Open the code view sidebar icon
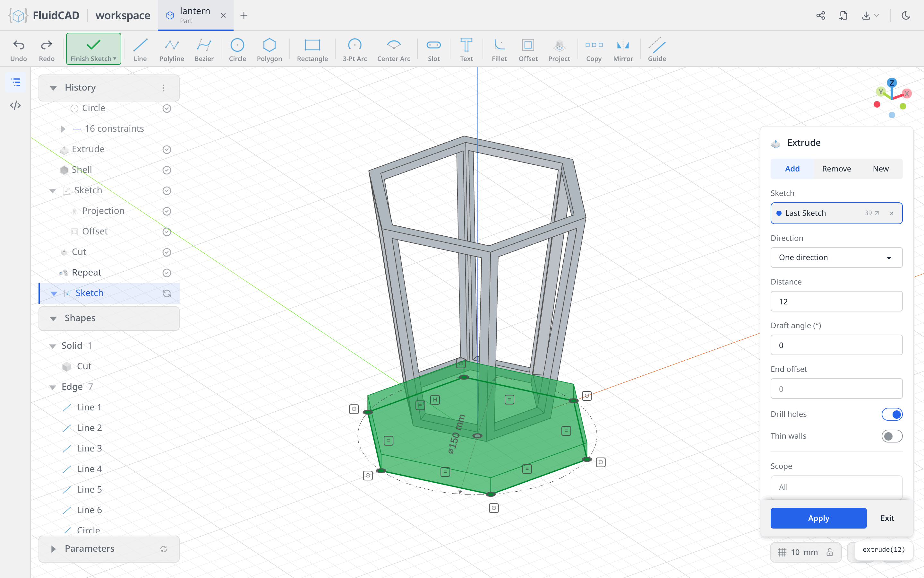The image size is (924, 578). coord(15,105)
